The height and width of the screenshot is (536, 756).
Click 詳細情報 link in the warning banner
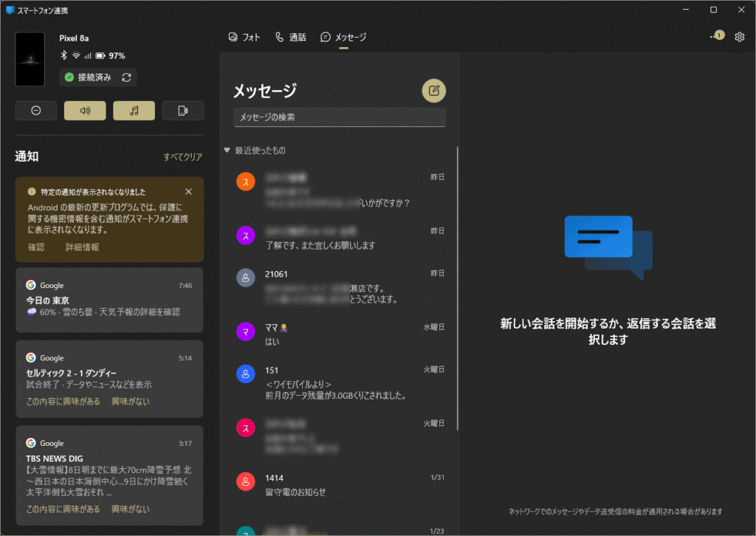82,247
